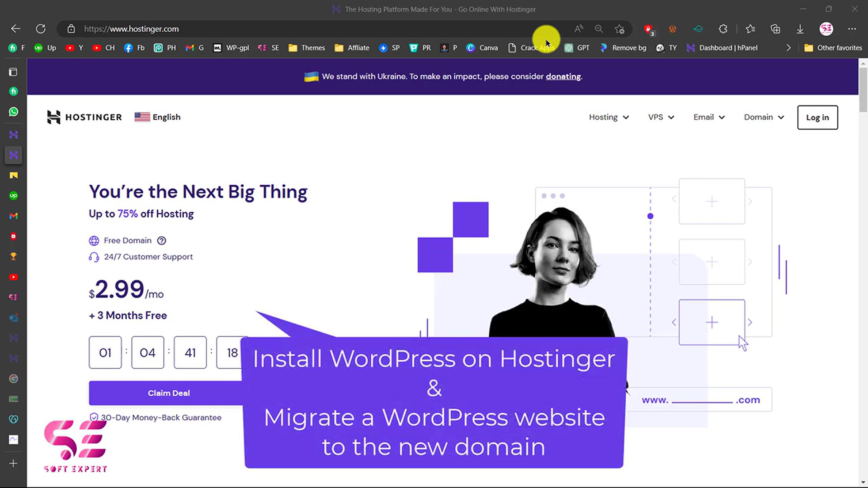Click the 30-Day Money-Back Guarantee text
Viewport: 868px width, 488px height.
[161, 418]
